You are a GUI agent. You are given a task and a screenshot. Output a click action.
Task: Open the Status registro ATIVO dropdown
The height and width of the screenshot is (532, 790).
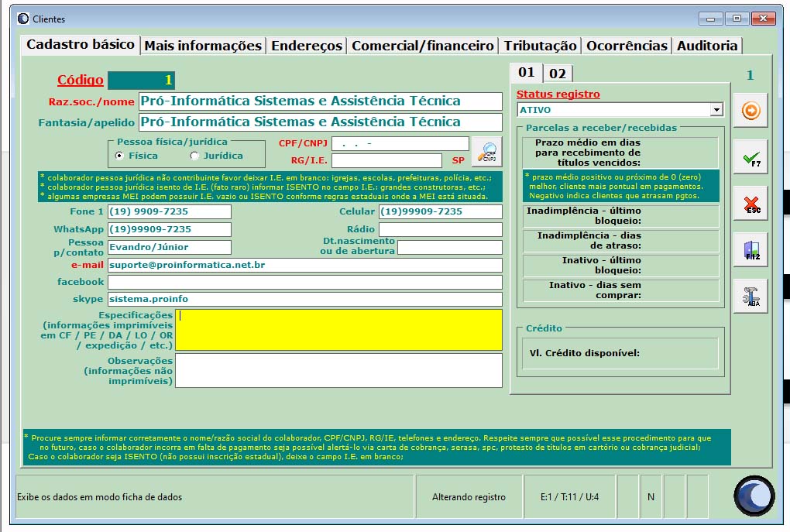pyautogui.click(x=716, y=109)
